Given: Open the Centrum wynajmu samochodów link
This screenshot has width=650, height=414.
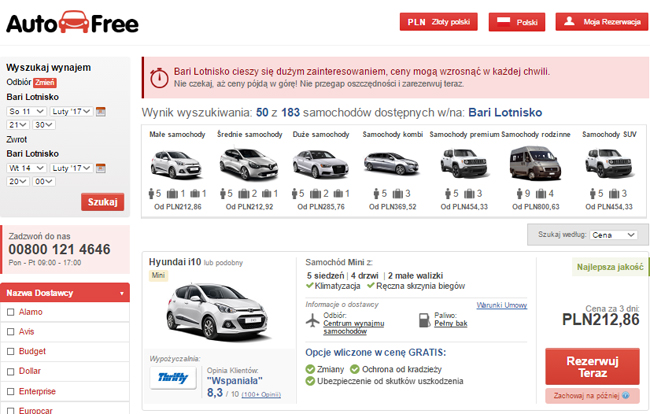Looking at the screenshot, I should point(354,327).
